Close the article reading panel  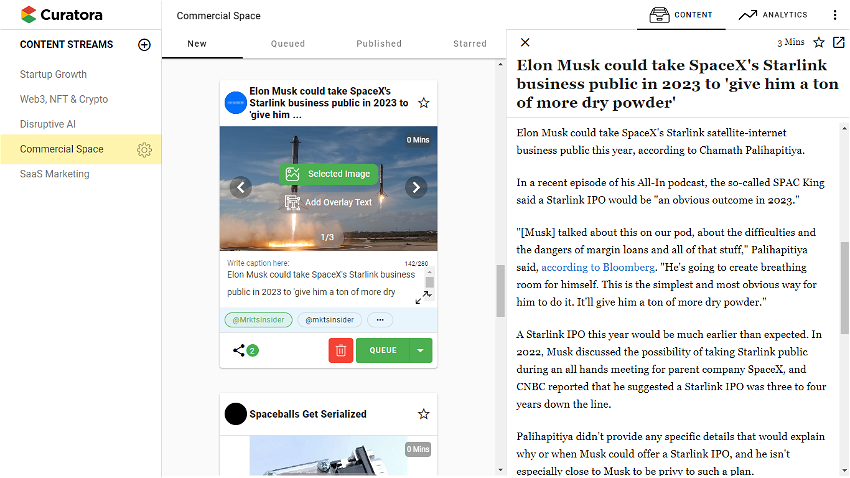coord(525,42)
